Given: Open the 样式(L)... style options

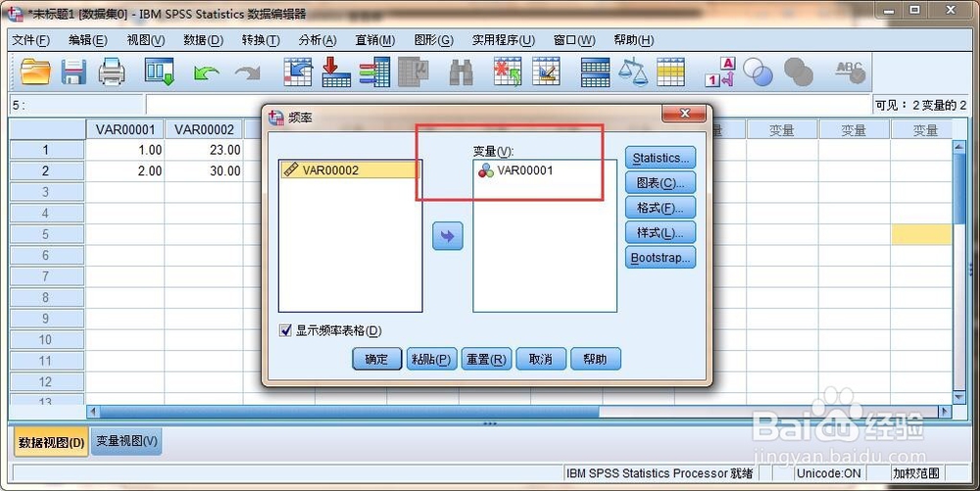Looking at the screenshot, I should (x=661, y=233).
